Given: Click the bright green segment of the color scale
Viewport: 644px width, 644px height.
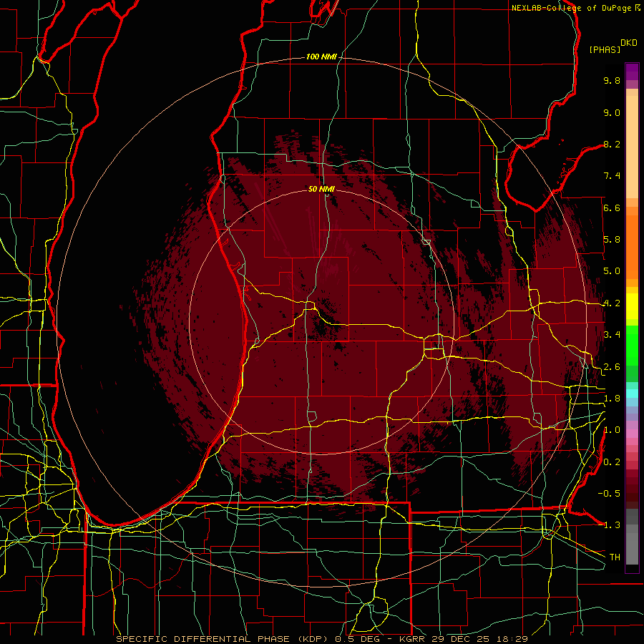Looking at the screenshot, I should point(632,346).
